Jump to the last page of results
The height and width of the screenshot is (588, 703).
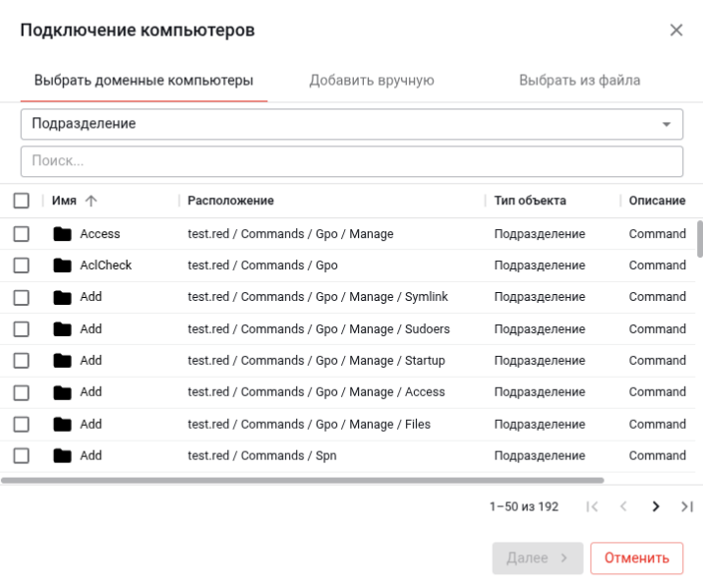tap(686, 506)
